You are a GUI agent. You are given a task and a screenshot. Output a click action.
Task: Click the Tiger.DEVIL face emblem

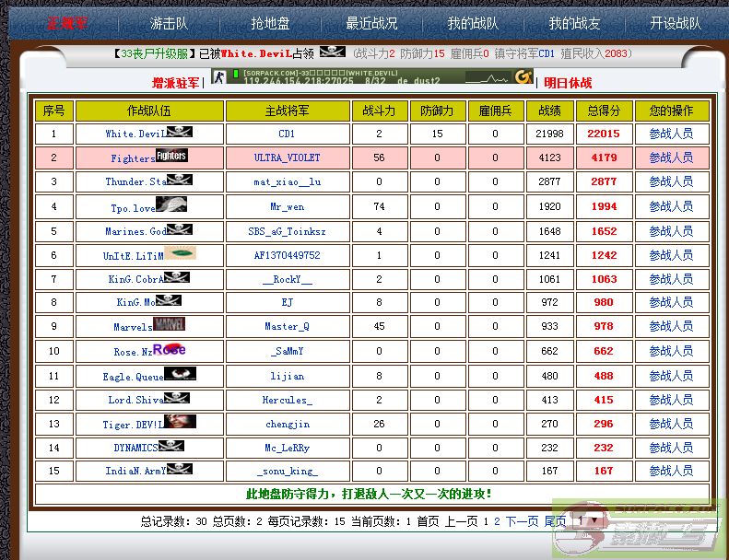pos(180,422)
